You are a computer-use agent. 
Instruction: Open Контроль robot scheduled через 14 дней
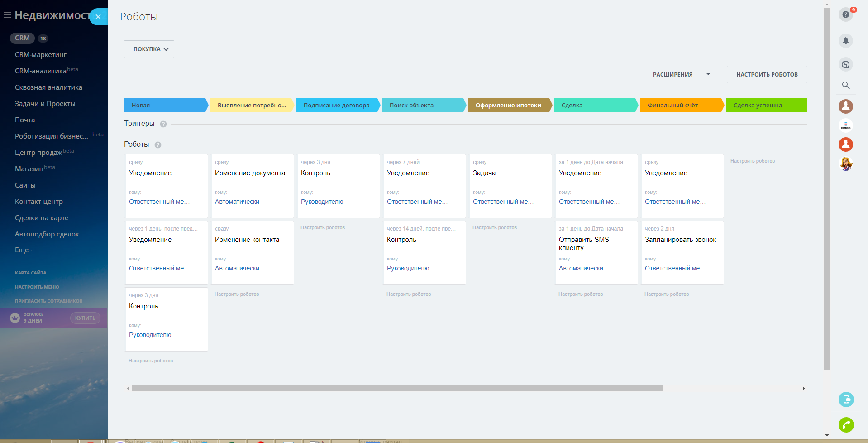click(x=424, y=253)
